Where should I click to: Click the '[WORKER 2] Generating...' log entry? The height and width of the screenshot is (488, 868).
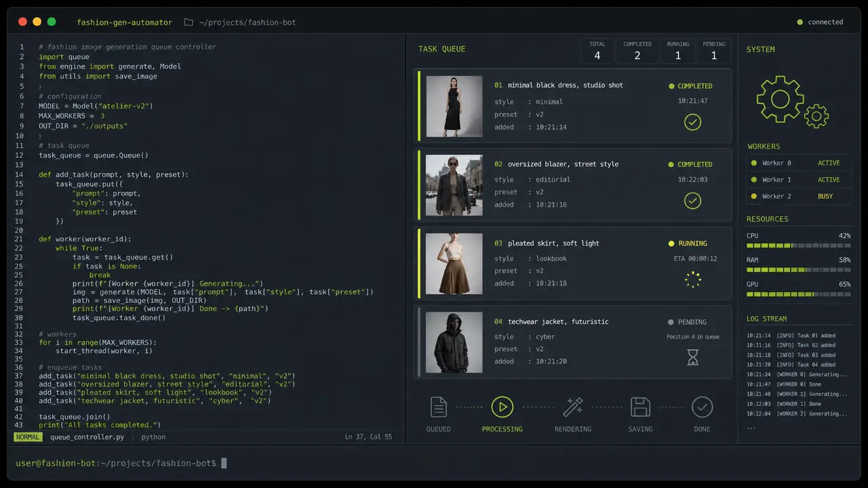797,413
